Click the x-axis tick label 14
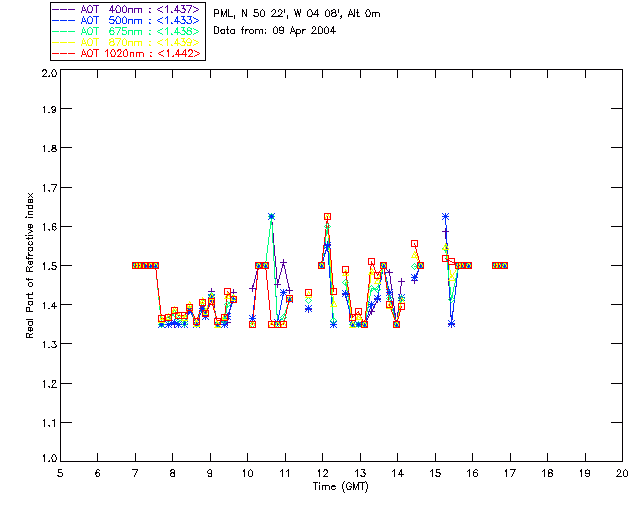 tap(398, 473)
